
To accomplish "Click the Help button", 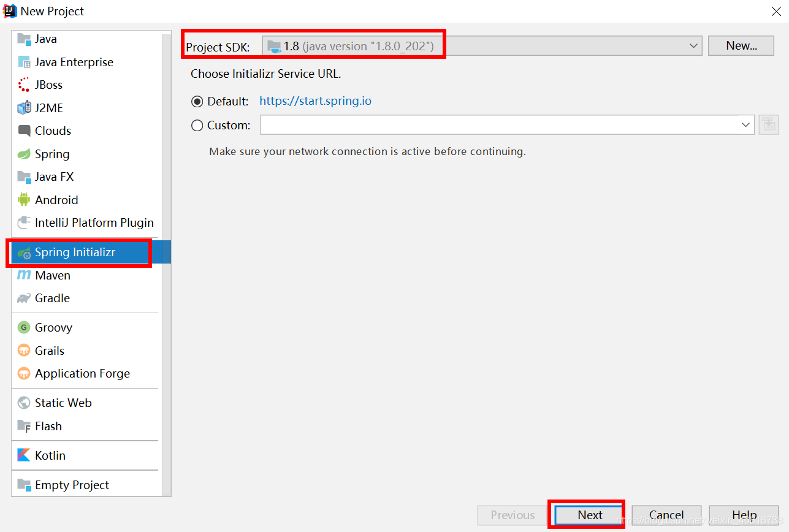I will (x=744, y=515).
